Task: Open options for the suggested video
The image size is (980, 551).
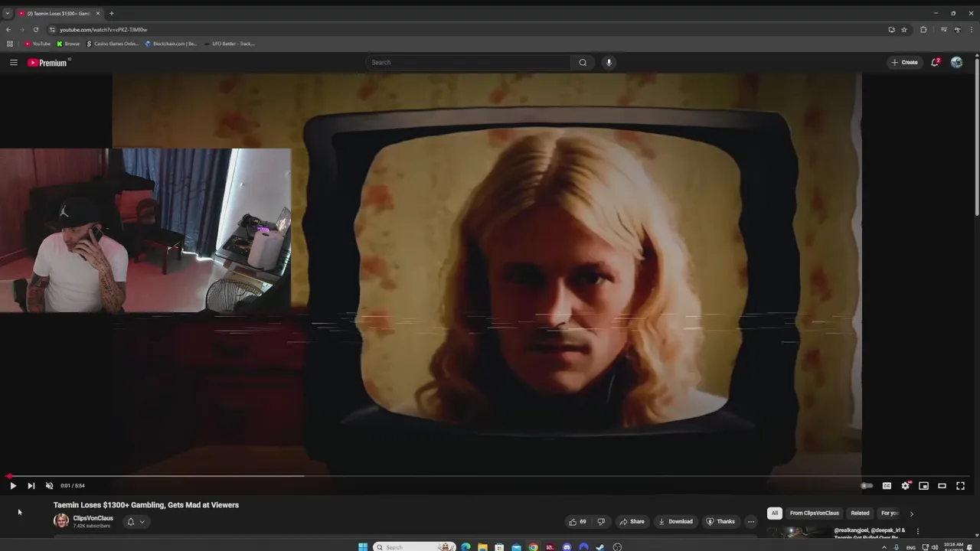Action: click(917, 531)
